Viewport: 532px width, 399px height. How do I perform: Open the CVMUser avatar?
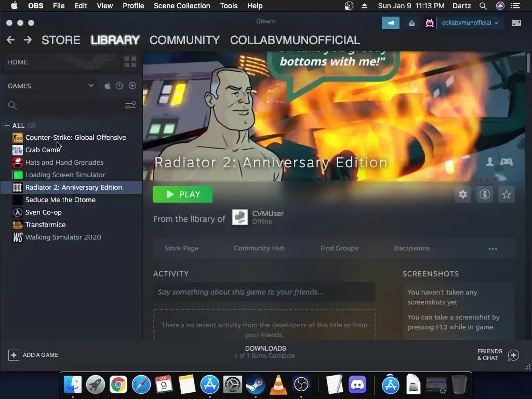point(240,217)
